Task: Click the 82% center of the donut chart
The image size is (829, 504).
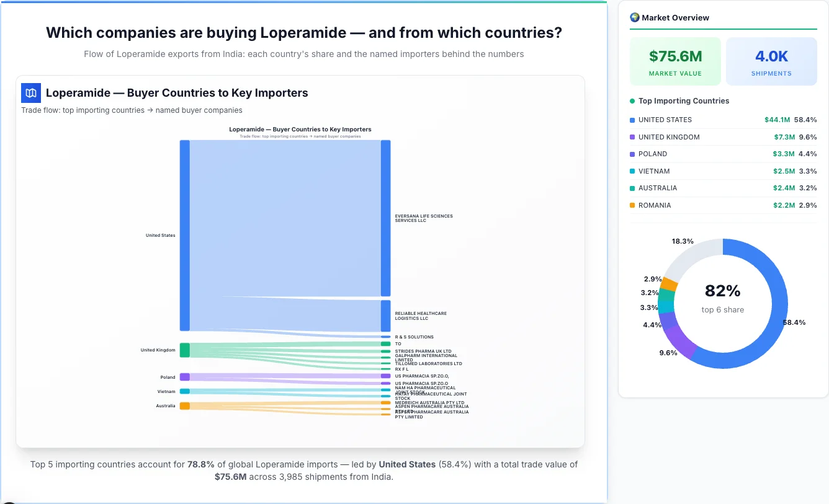Action: 722,291
